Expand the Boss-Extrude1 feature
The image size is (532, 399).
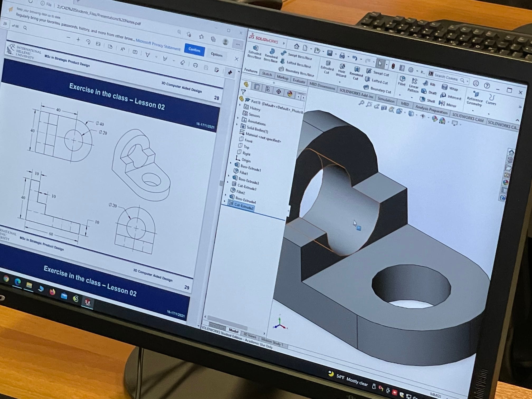point(231,163)
